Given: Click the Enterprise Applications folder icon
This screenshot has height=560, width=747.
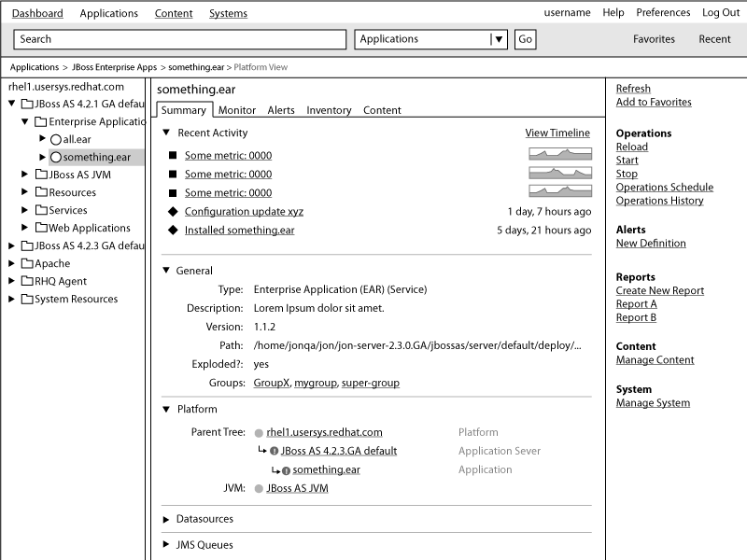Looking at the screenshot, I should [41, 122].
